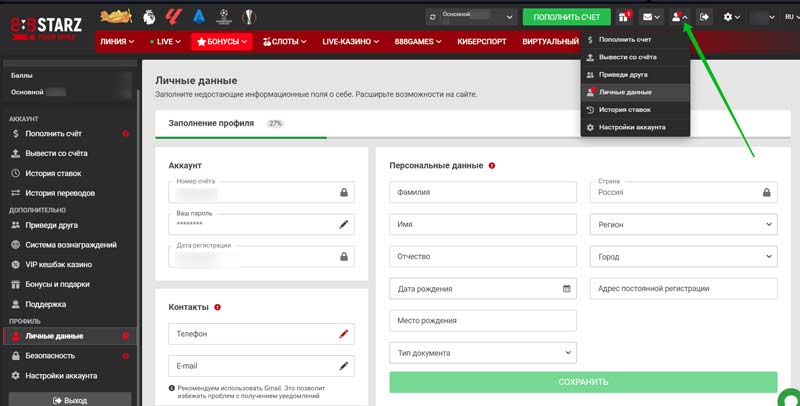This screenshot has width=800, height=406.
Task: Open Поддержка in sidebar
Action: (x=70, y=304)
